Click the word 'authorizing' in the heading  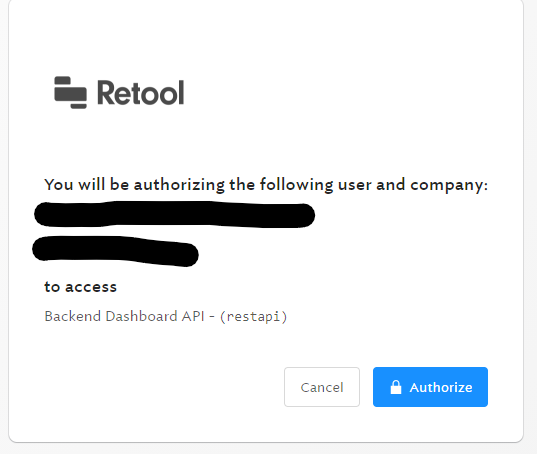pyautogui.click(x=179, y=185)
